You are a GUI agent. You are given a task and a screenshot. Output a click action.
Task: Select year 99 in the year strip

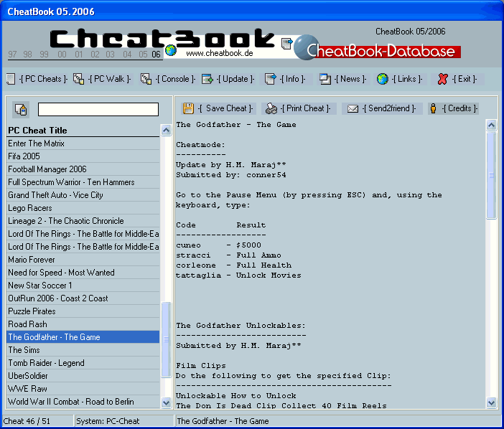click(44, 55)
